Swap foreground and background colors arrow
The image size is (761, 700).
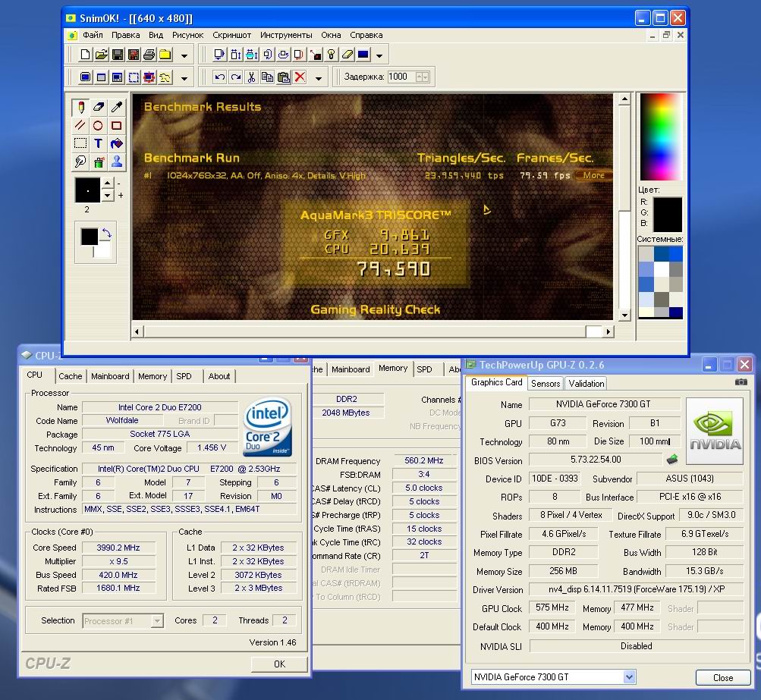tap(107, 234)
